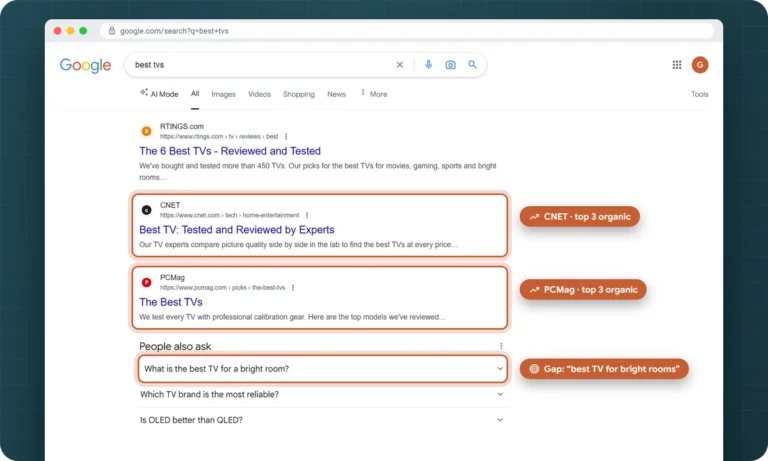Viewport: 768px width, 461px height.
Task: Open search by image camera icon
Action: (x=450, y=65)
